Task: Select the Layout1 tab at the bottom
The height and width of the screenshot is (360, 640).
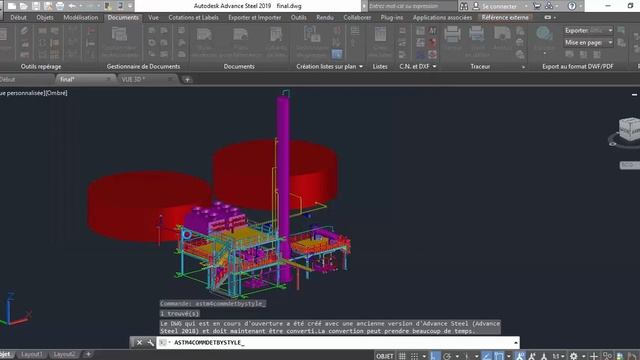Action: pos(32,354)
